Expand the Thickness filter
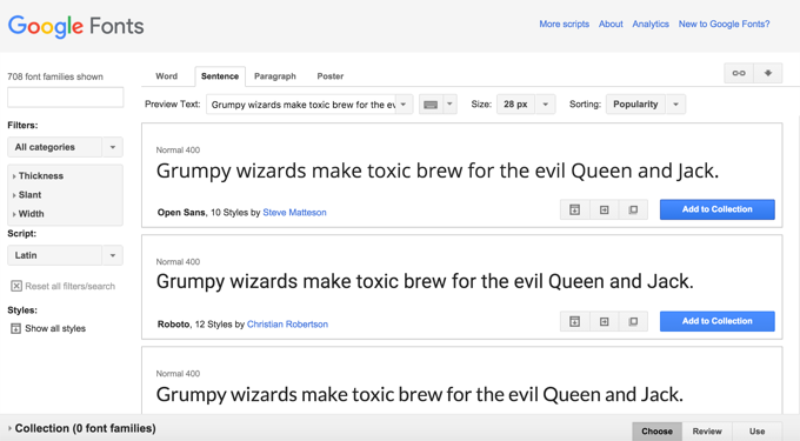 [x=38, y=176]
